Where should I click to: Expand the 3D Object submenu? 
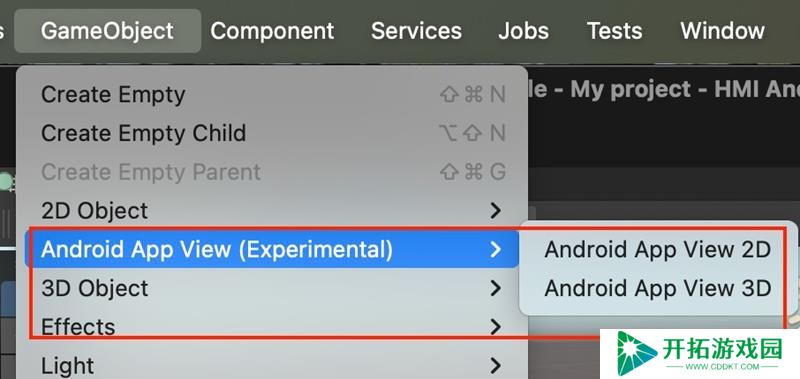tap(272, 288)
